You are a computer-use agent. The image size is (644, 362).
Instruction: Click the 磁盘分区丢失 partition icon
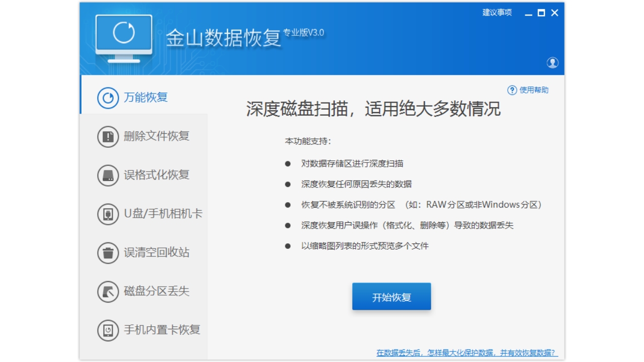click(x=108, y=291)
